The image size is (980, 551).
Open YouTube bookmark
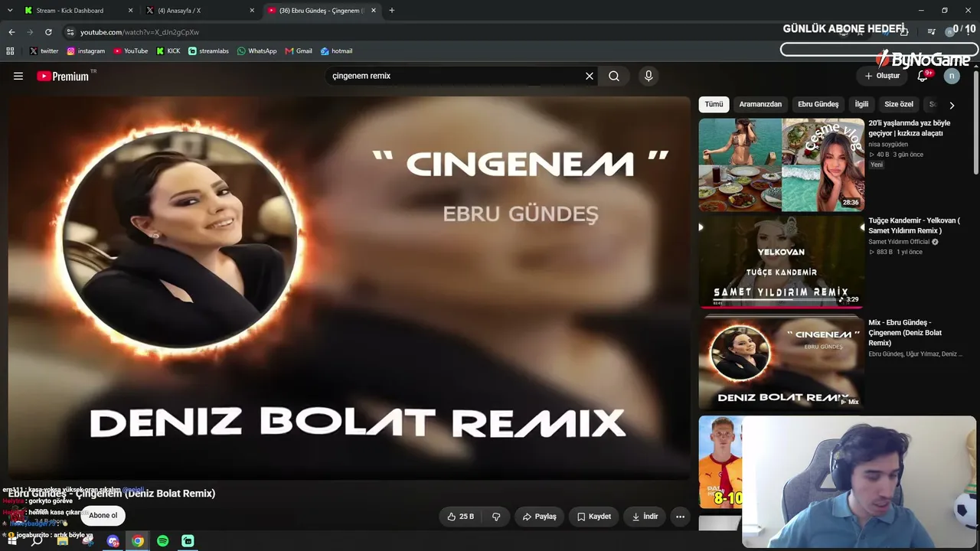[x=131, y=51]
